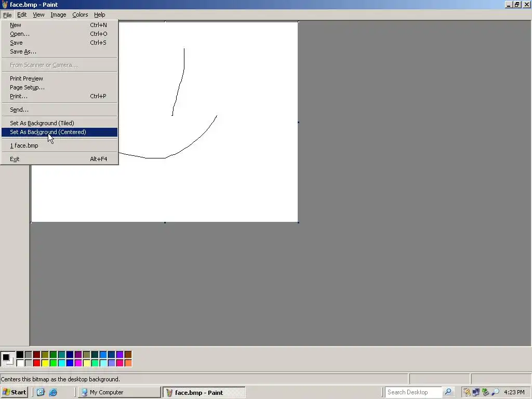Choose Exit from the File menu
Screen dimensions: 532x399
click(x=59, y=159)
